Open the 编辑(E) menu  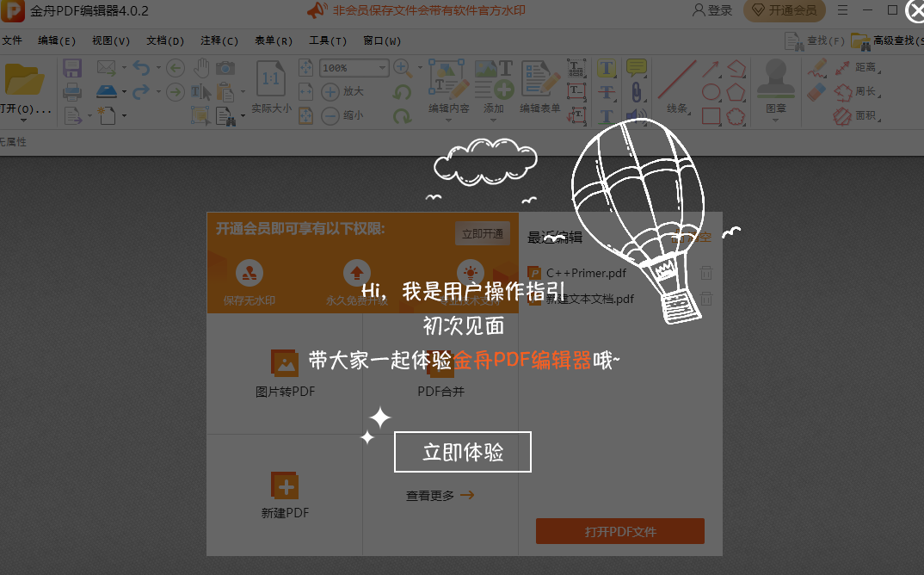coord(57,40)
